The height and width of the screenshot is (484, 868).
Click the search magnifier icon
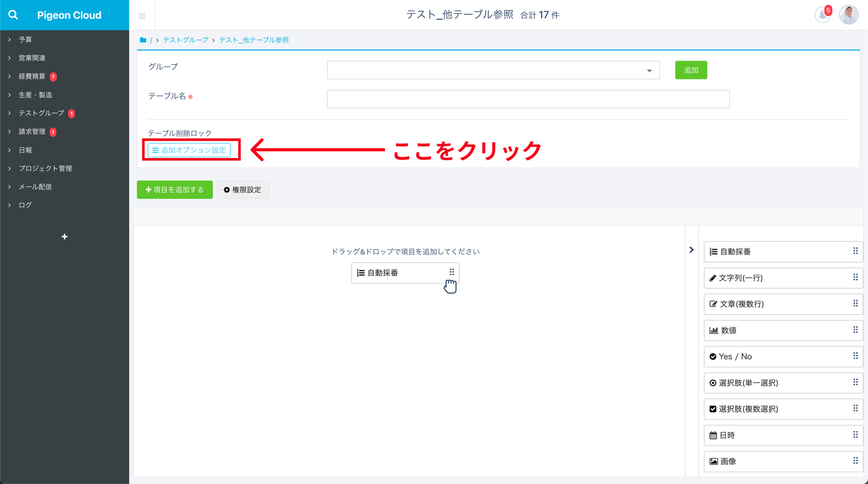pos(13,15)
